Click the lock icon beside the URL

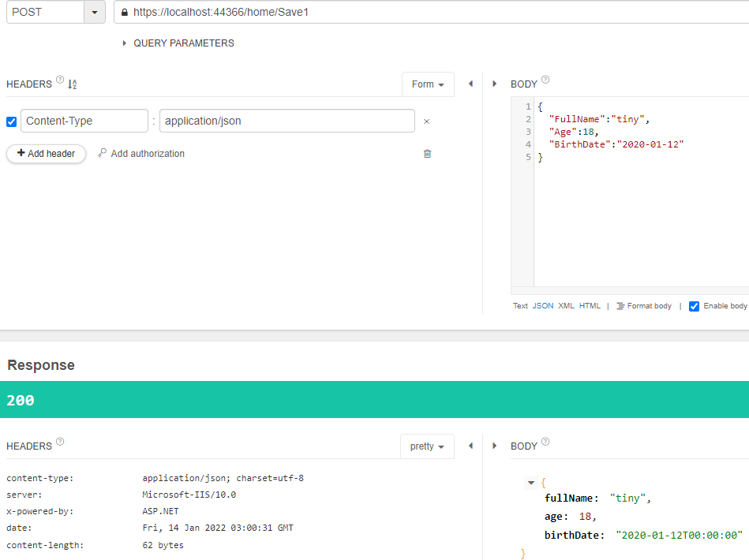coord(124,13)
